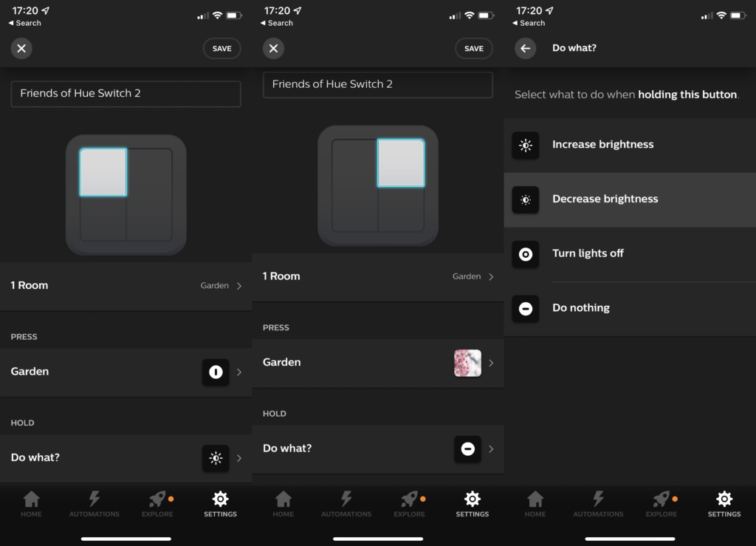Edit the switch name field on middle screen
Screen dimensions: 756x546
point(378,84)
